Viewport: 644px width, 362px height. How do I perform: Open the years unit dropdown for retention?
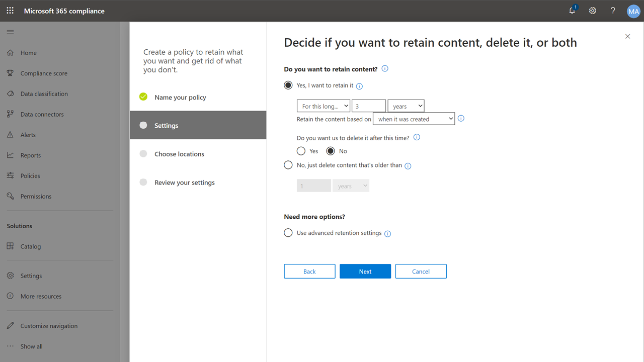pyautogui.click(x=406, y=106)
